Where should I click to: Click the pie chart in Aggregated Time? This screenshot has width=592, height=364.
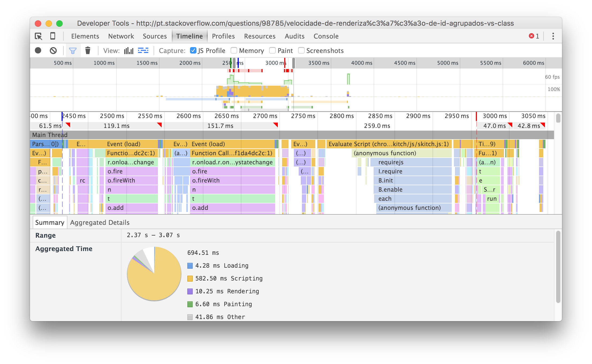[154, 274]
